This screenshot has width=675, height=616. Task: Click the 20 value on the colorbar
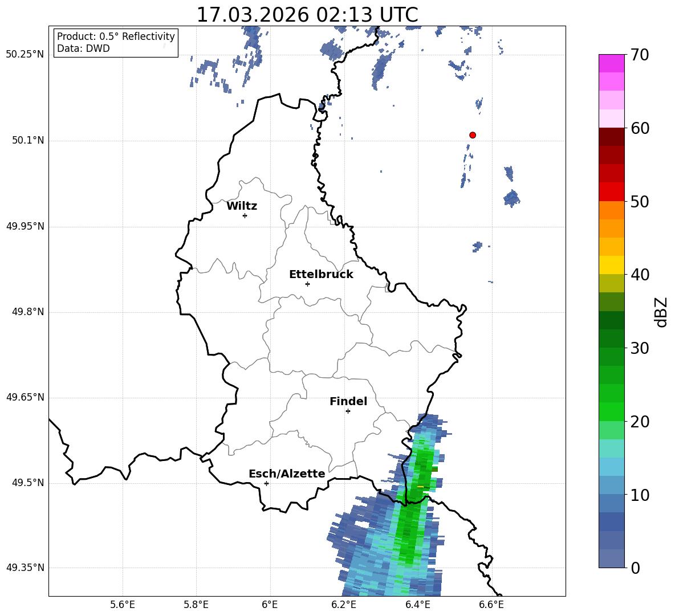pos(640,422)
